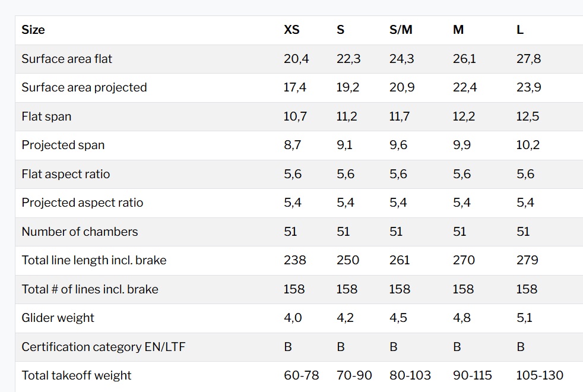Select the 261 total line length value

(x=400, y=260)
